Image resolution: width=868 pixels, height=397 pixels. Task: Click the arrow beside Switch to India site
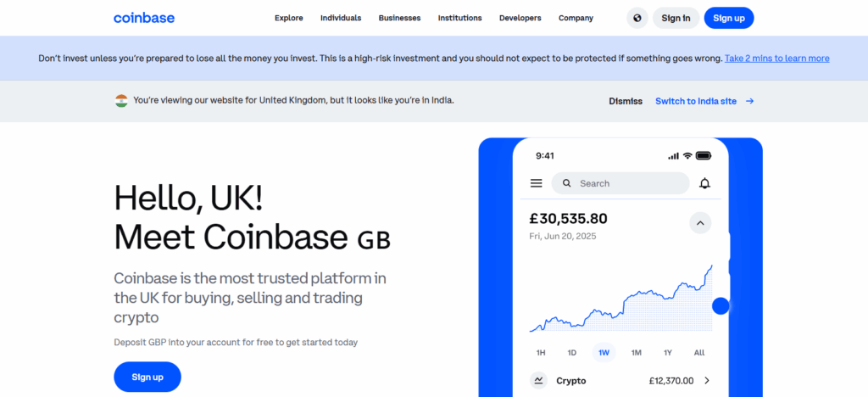click(749, 101)
